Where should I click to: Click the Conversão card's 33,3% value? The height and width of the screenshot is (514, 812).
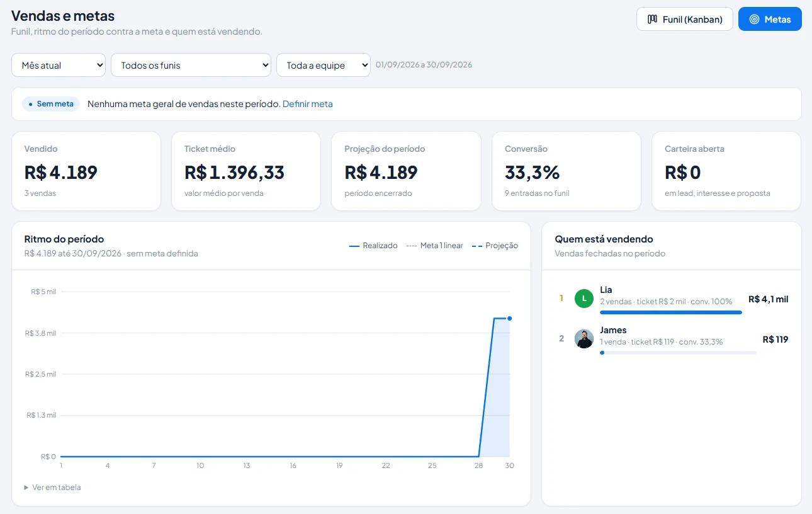coord(533,172)
